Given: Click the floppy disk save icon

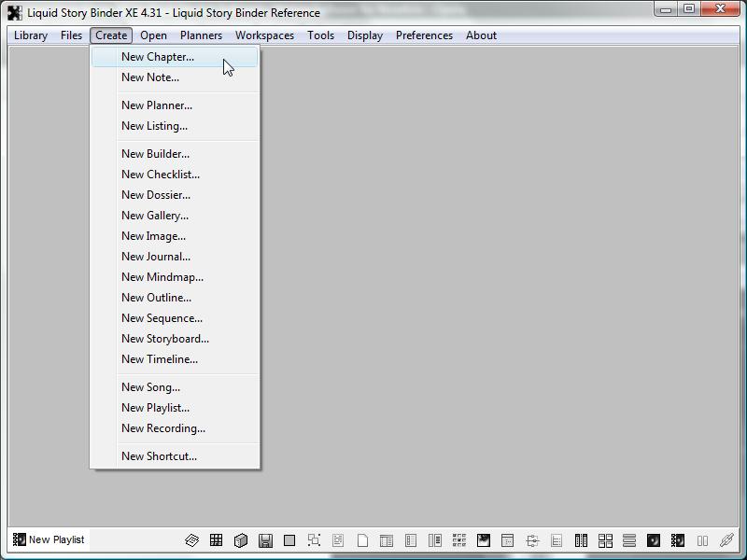Looking at the screenshot, I should pos(265,540).
